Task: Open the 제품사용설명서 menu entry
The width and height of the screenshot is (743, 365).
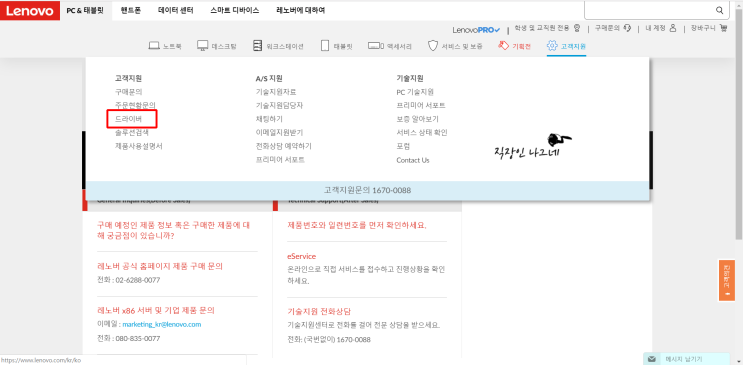Action: pos(139,146)
